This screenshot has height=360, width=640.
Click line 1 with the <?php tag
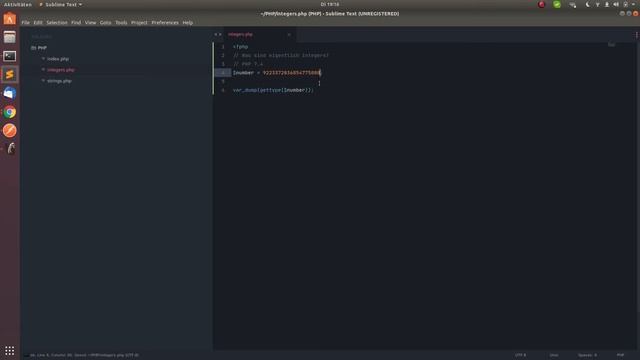(240, 47)
